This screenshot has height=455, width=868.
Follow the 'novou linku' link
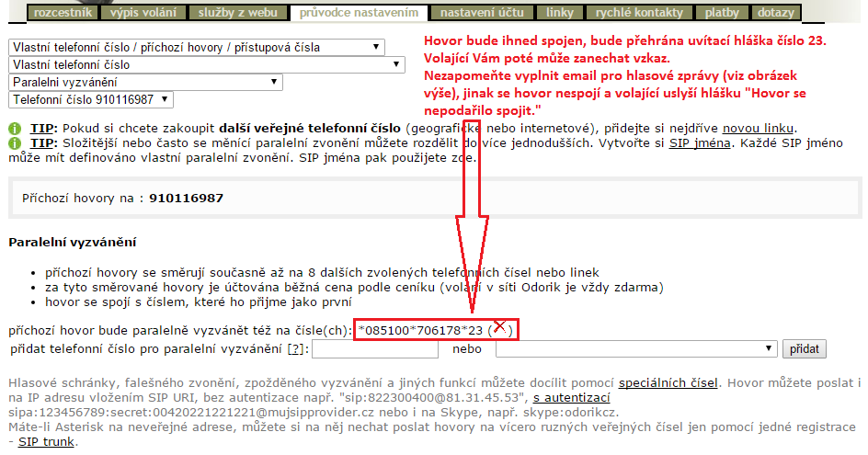tap(759, 129)
